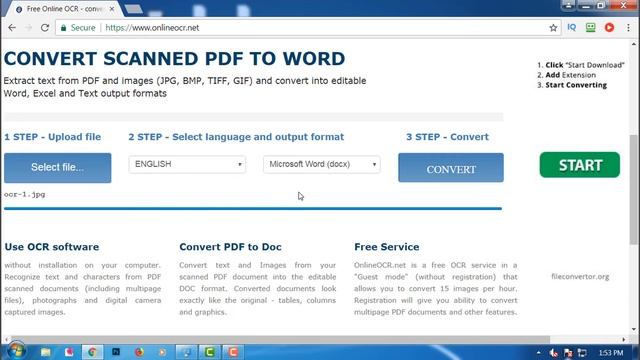Click the browser back arrow
Image resolution: width=640 pixels, height=360 pixels.
(12, 28)
